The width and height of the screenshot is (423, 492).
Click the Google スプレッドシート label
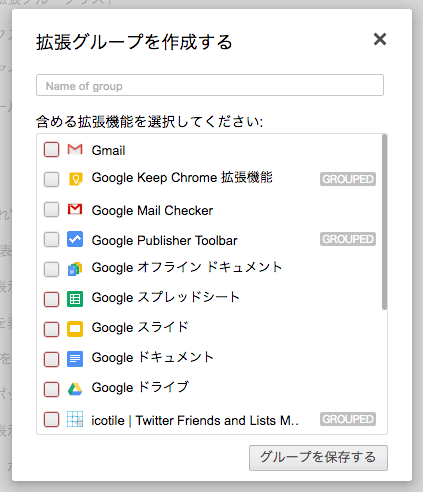[166, 297]
